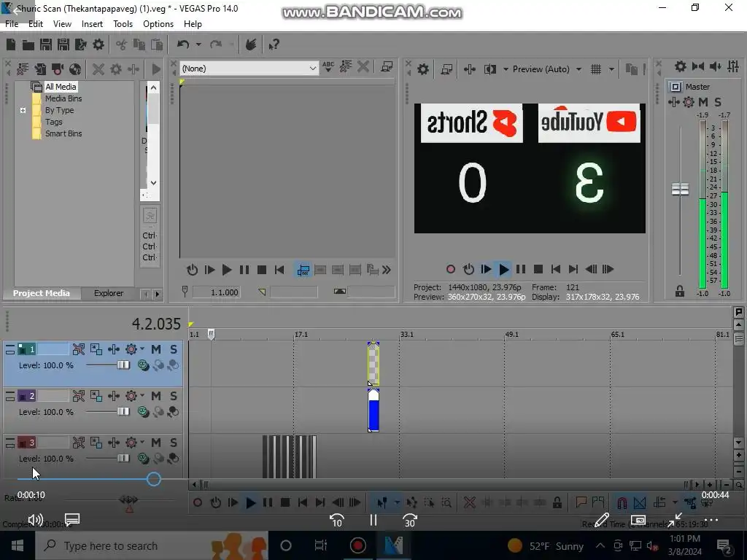The image size is (747, 560).
Task: Click the Windows taskbar search box
Action: pos(152,545)
